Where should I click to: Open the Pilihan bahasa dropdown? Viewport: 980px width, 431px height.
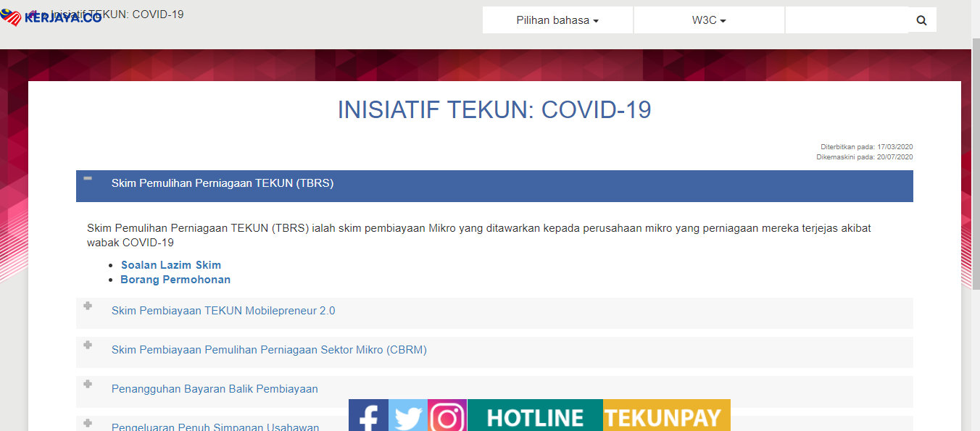(x=557, y=20)
